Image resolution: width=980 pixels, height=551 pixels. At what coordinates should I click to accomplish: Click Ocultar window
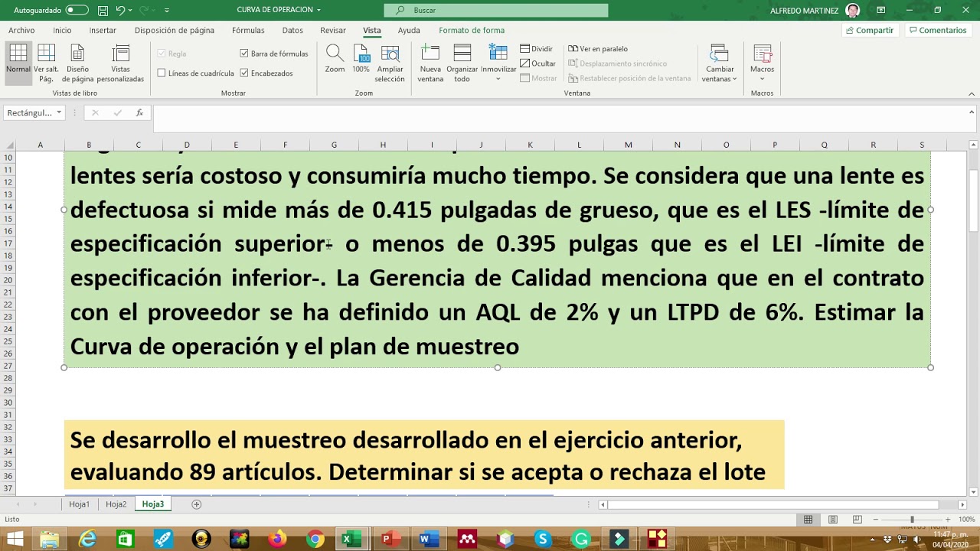pyautogui.click(x=538, y=64)
